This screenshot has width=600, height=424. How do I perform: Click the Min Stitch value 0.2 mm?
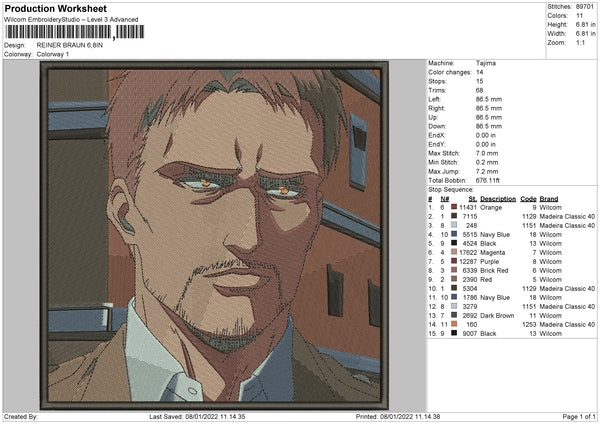coord(487,162)
